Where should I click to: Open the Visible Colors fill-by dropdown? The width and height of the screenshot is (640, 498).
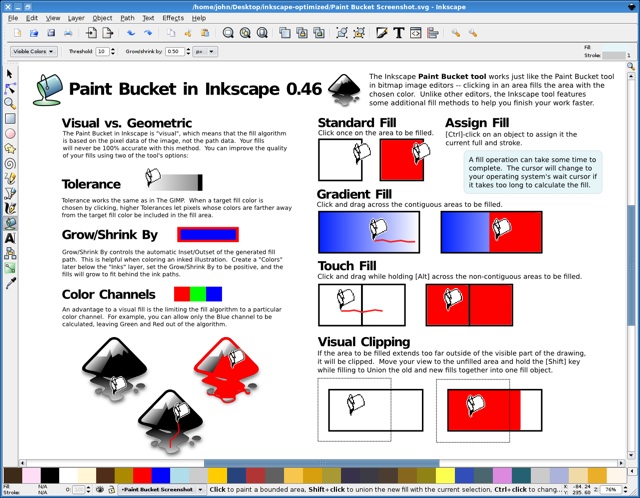tap(33, 51)
